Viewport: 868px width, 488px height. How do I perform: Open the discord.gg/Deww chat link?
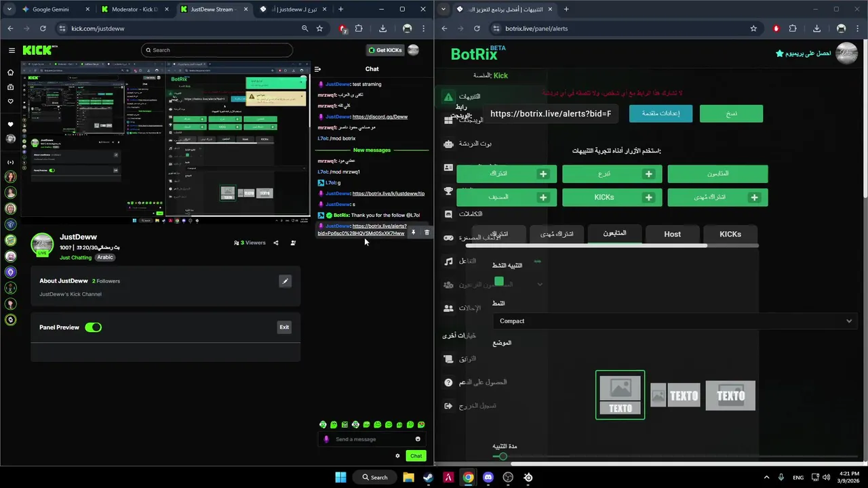380,117
